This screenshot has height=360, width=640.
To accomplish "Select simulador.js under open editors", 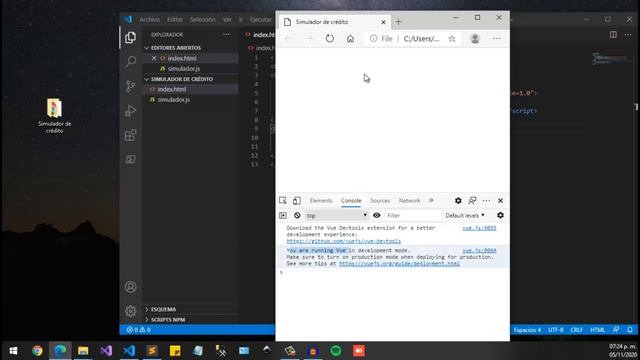I will [x=184, y=69].
